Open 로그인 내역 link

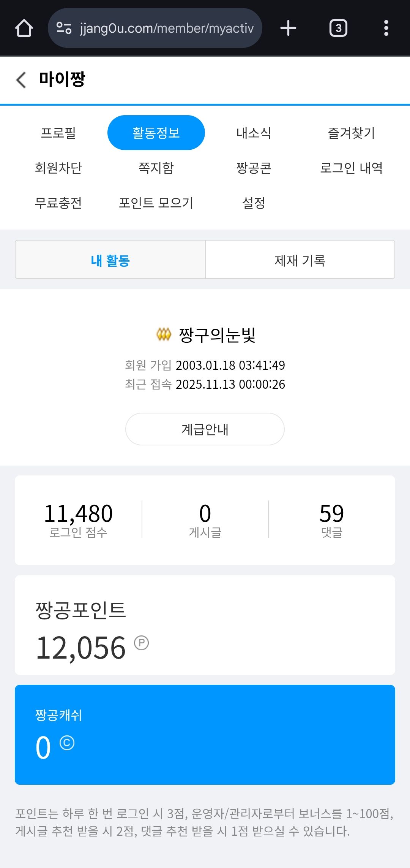(351, 168)
